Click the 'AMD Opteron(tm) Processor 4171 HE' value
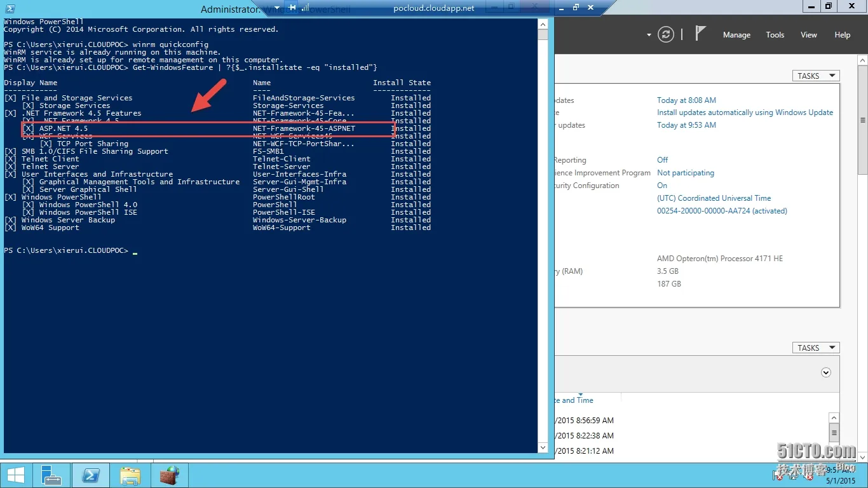 click(x=720, y=259)
